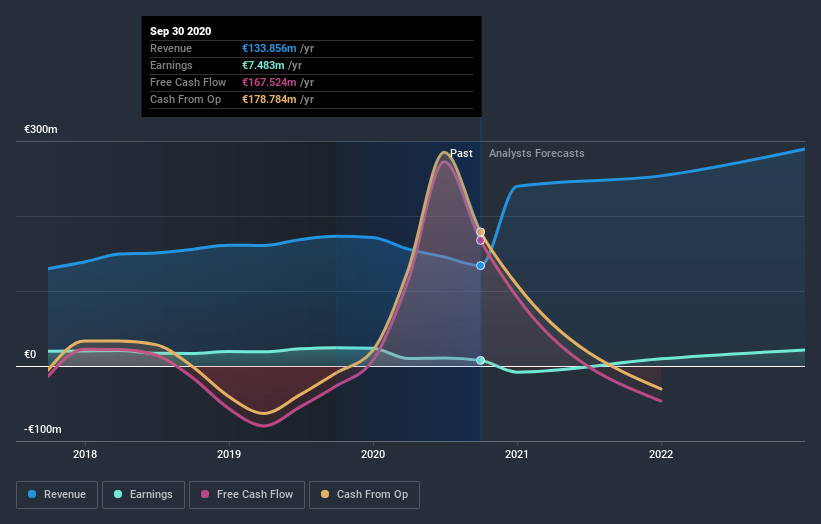The image size is (821, 524).
Task: Click the €167.524m free cash flow value
Action: click(x=269, y=82)
